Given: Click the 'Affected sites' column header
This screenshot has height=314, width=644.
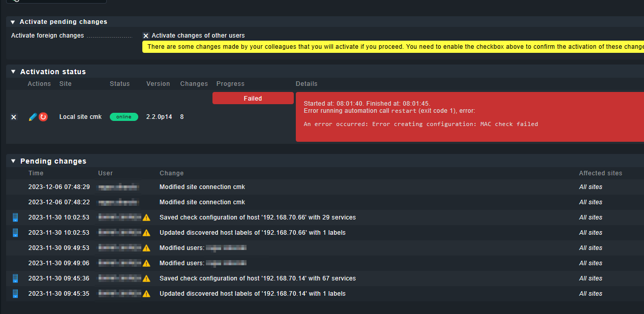Looking at the screenshot, I should point(600,173).
